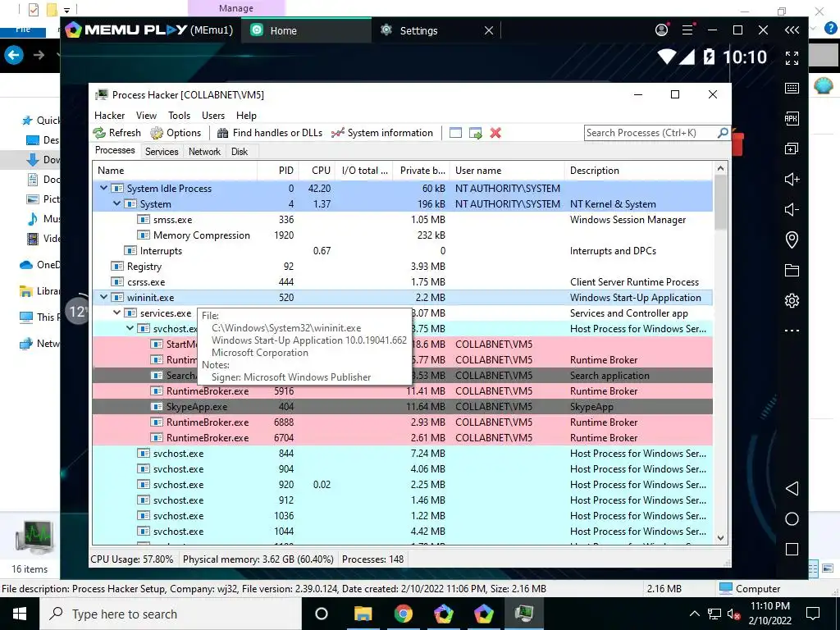Select the csrss.exe process row
Image resolution: width=840 pixels, height=630 pixels.
click(403, 282)
